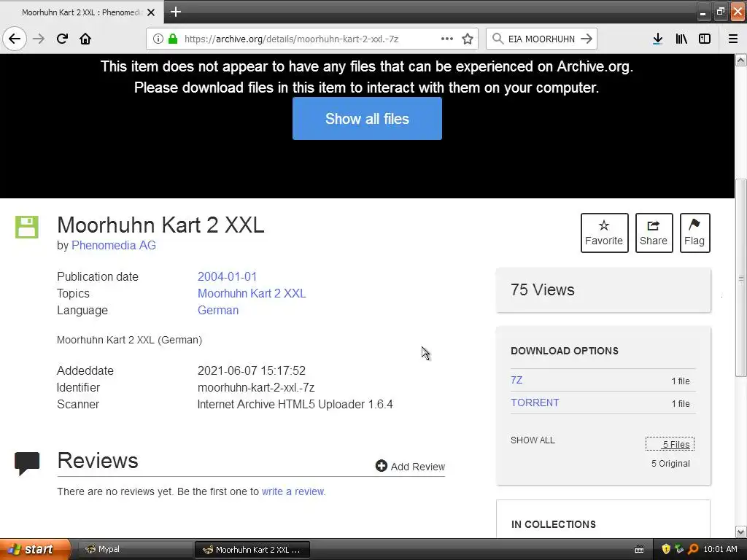Click the page scrollbar up arrow
This screenshot has height=560, width=747.
click(741, 60)
